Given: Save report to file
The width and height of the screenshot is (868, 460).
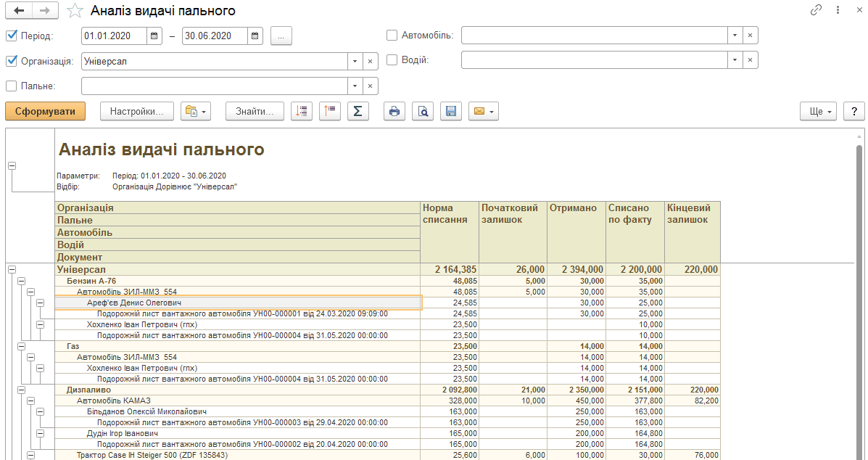Looking at the screenshot, I should 451,111.
